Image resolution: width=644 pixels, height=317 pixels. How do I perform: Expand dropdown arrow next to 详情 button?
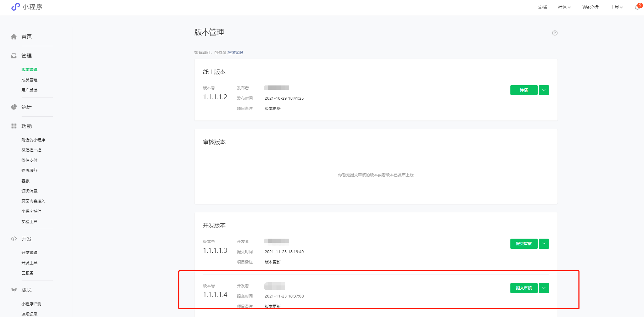(x=544, y=90)
